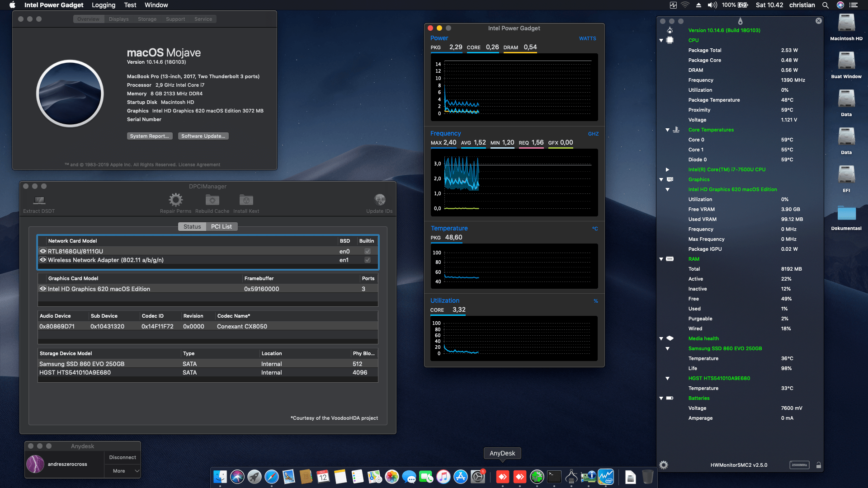868x488 pixels.
Task: Switch to the PCI List tab
Action: tap(221, 226)
